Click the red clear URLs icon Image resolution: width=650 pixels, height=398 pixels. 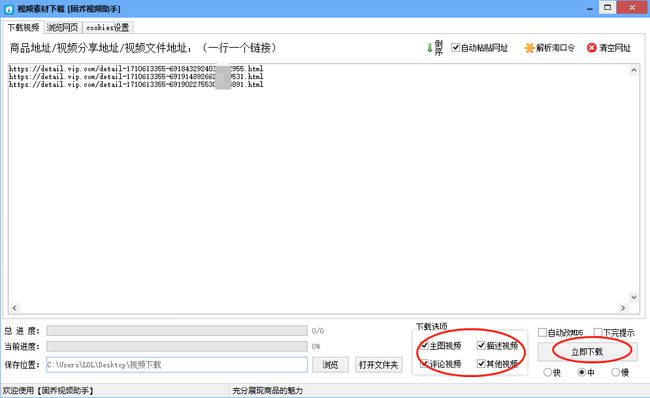592,48
